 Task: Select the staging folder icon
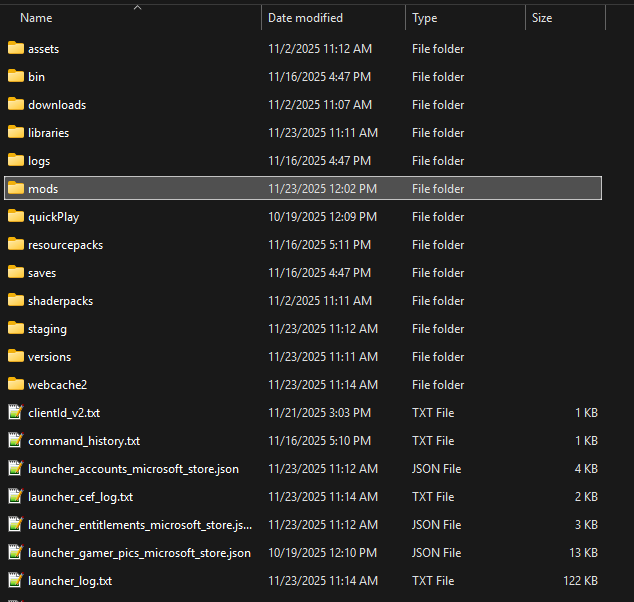click(x=16, y=328)
